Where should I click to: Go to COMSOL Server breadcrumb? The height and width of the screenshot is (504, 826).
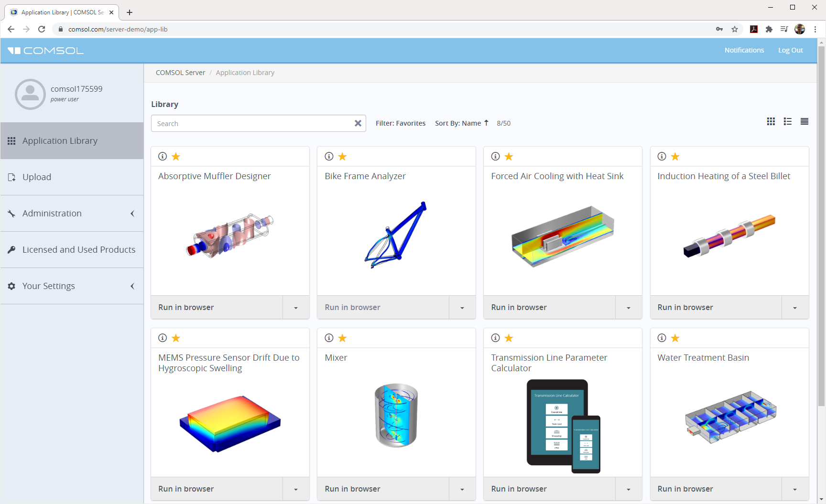[x=180, y=73]
